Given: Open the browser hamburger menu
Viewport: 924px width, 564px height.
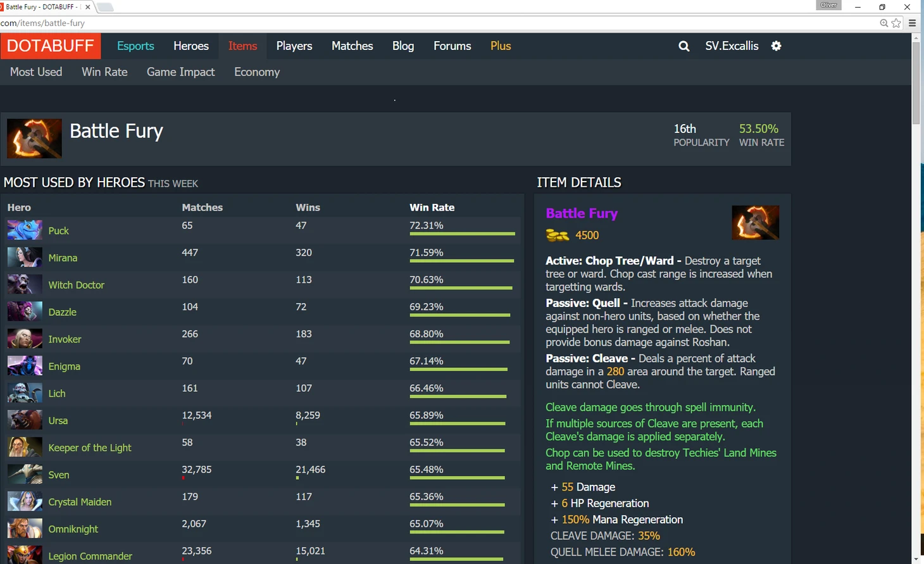Looking at the screenshot, I should [912, 23].
